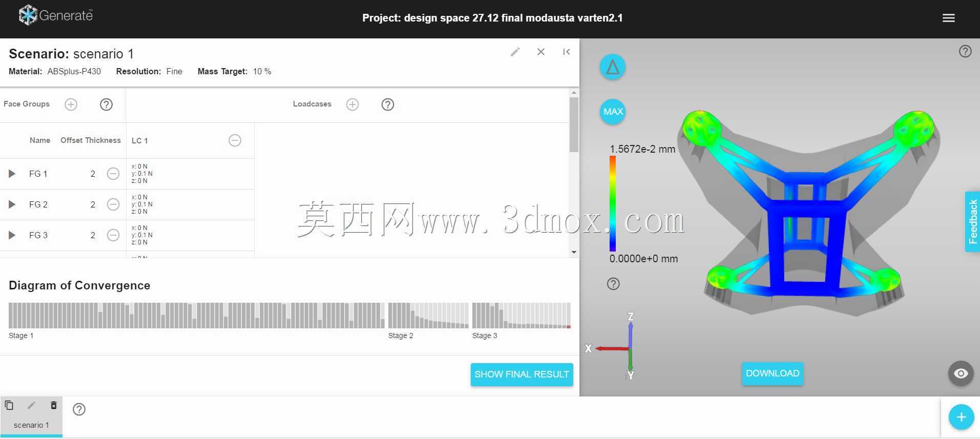The image size is (980, 439).
Task: Click the project title text
Action: [x=492, y=18]
